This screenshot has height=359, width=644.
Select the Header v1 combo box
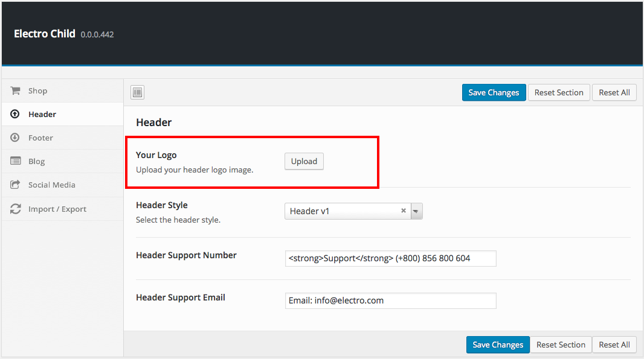click(x=353, y=211)
